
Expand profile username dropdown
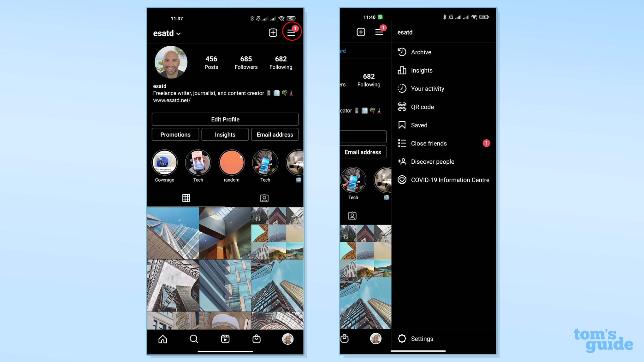167,33
